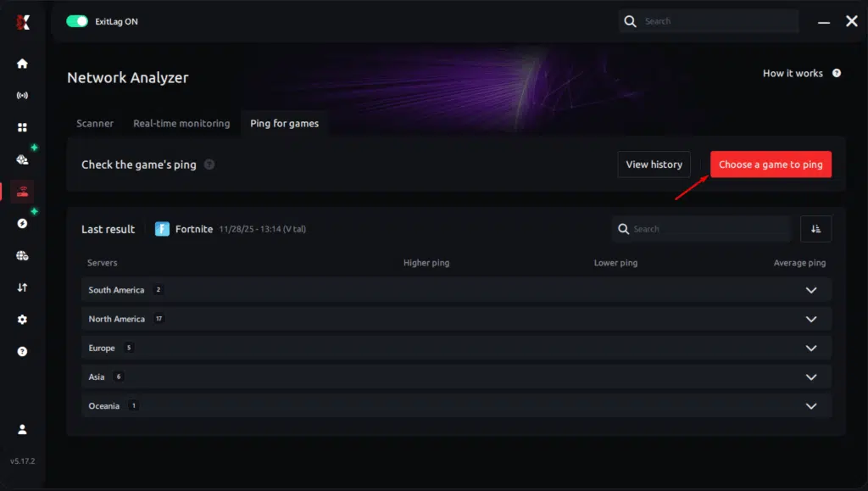
Task: Open the settings gear icon
Action: point(22,320)
